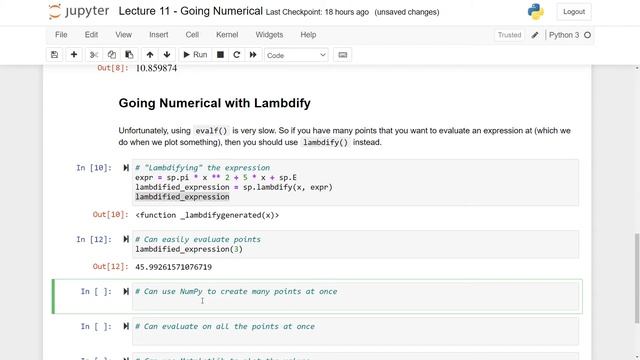Click the output value 10.859874

156,68
